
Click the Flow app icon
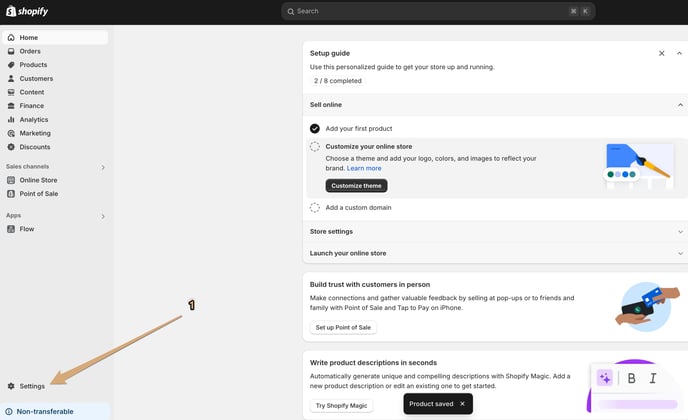pyautogui.click(x=11, y=229)
